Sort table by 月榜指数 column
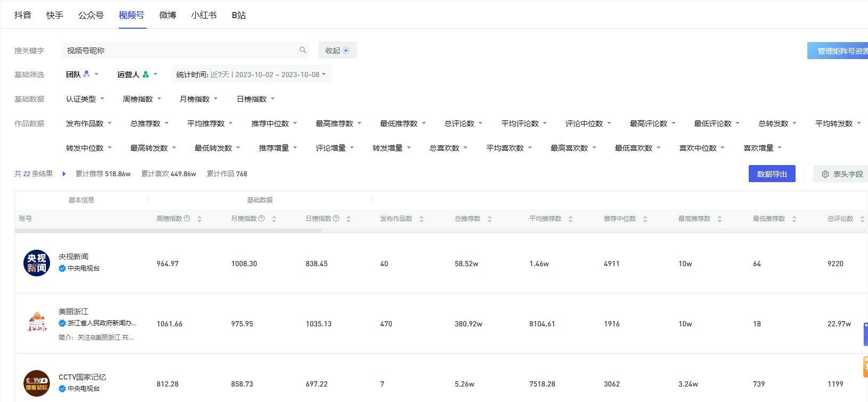Screen dimensions: 868x402 click(x=274, y=219)
